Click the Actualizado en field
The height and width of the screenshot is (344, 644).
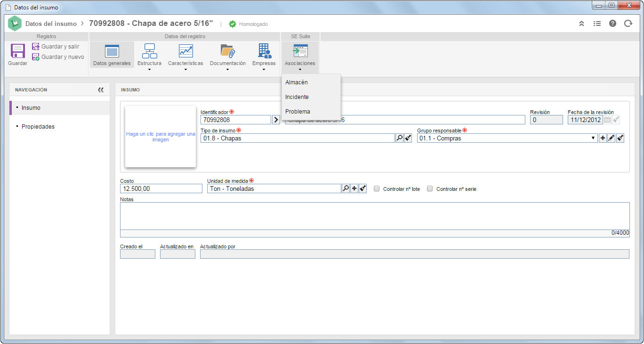click(x=177, y=254)
